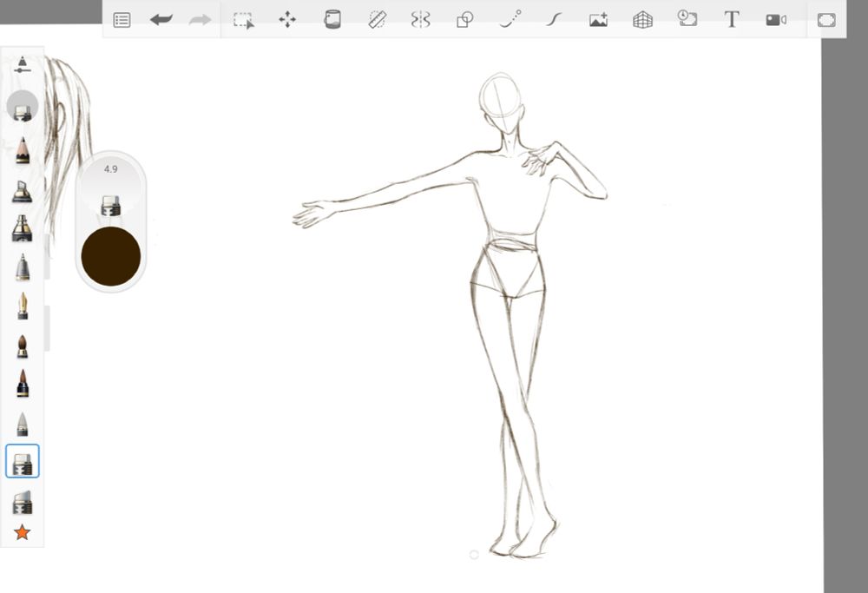Open the Perspective Guides grid tool
Screen dimensions: 868x593
[x=642, y=20]
